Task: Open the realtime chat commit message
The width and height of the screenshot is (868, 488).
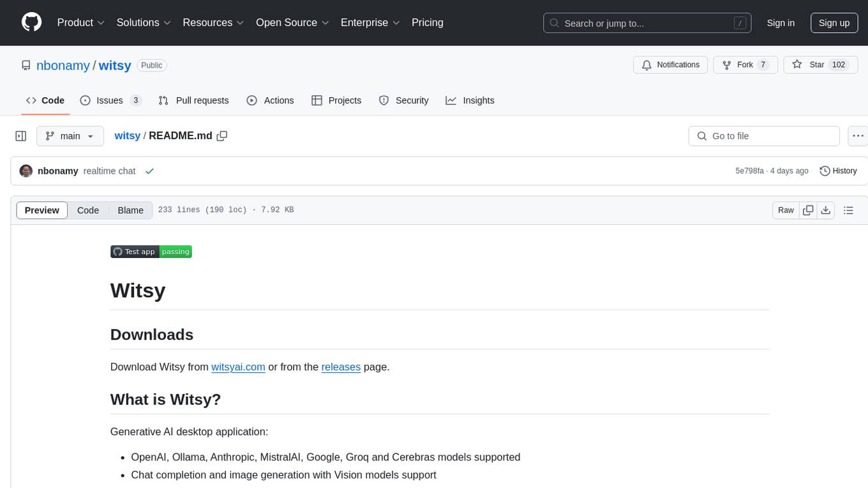Action: [109, 171]
